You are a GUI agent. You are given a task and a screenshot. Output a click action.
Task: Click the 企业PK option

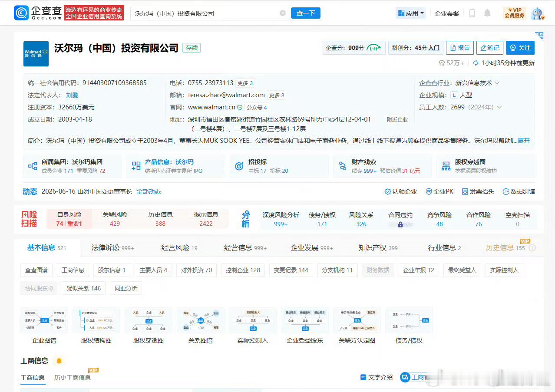pyautogui.click(x=439, y=191)
